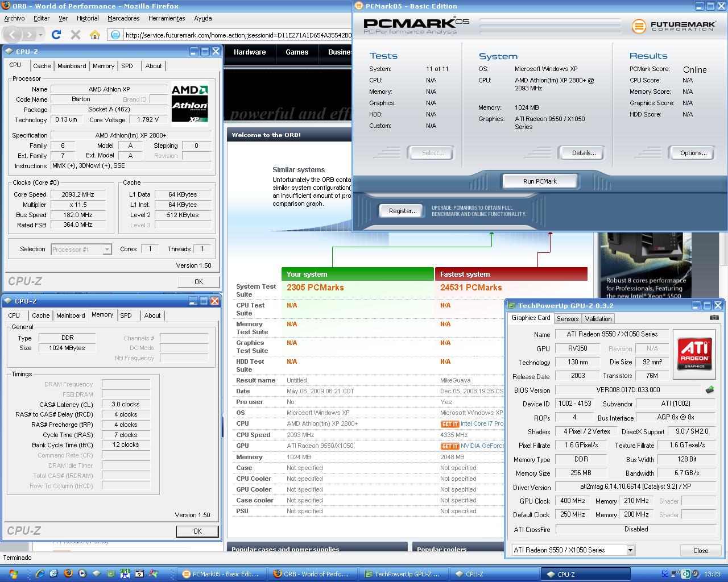This screenshot has width=728, height=582.
Task: Click the site identity icon beside the URL
Action: pos(115,35)
